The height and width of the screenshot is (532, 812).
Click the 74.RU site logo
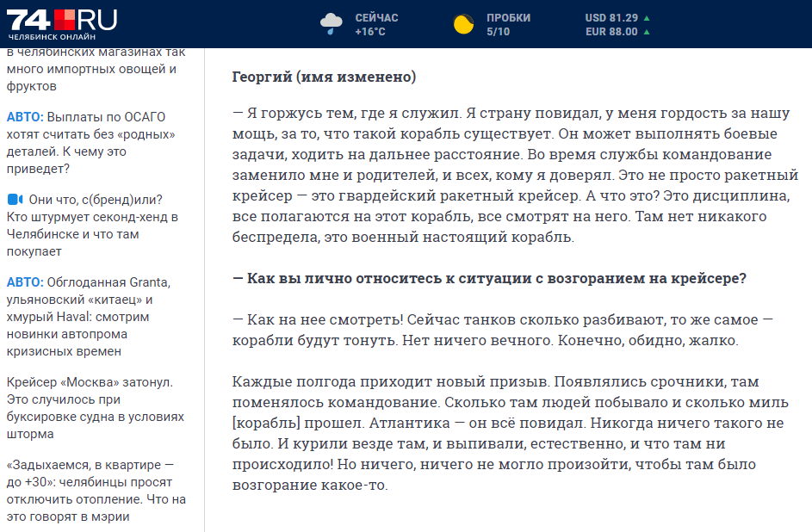[62, 20]
